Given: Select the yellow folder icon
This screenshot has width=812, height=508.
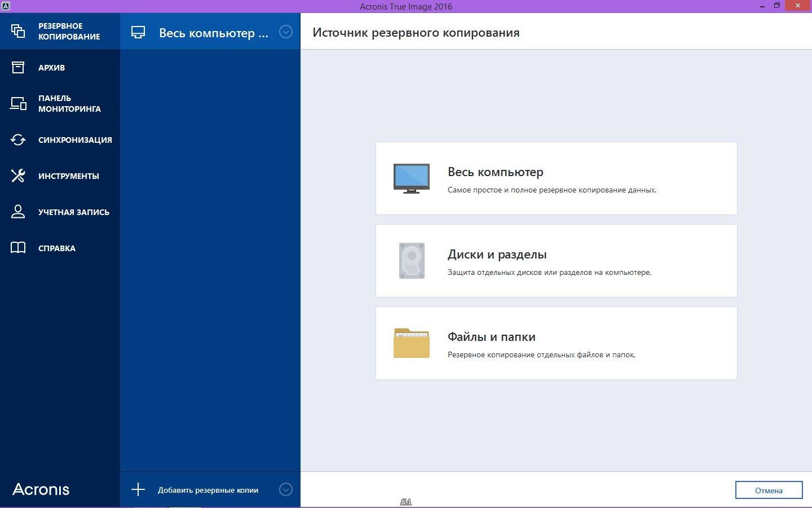Looking at the screenshot, I should click(412, 343).
